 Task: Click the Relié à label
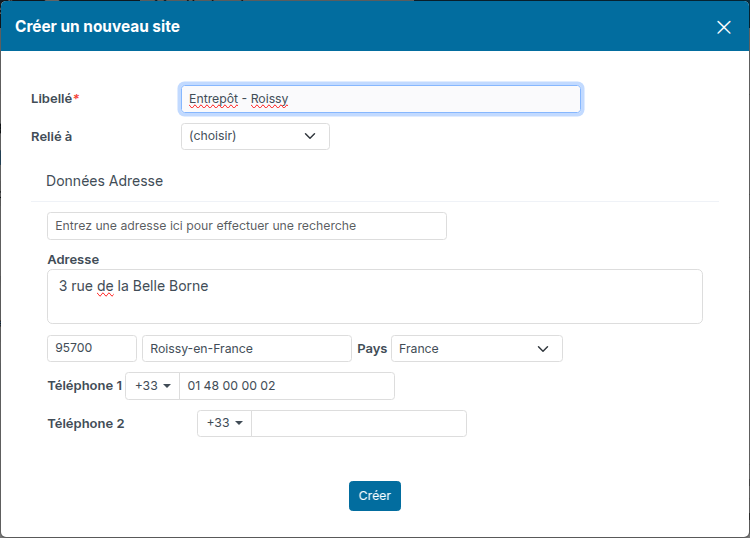point(52,137)
